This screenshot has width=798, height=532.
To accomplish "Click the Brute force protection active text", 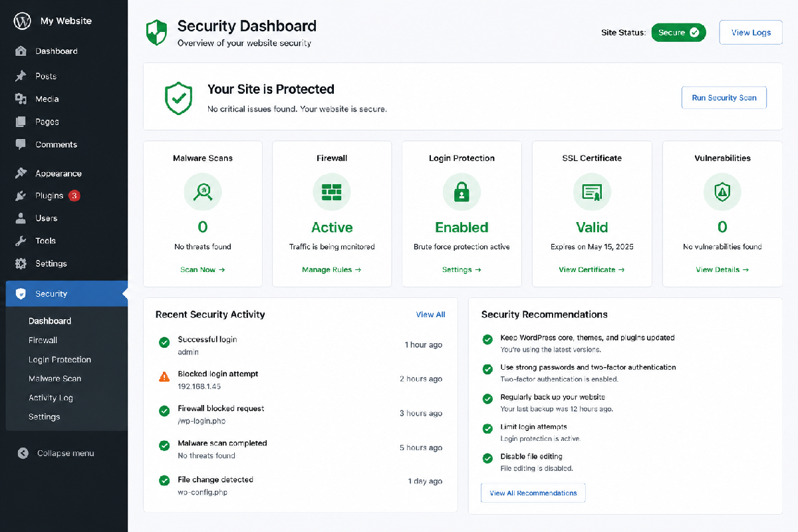I will pyautogui.click(x=462, y=247).
